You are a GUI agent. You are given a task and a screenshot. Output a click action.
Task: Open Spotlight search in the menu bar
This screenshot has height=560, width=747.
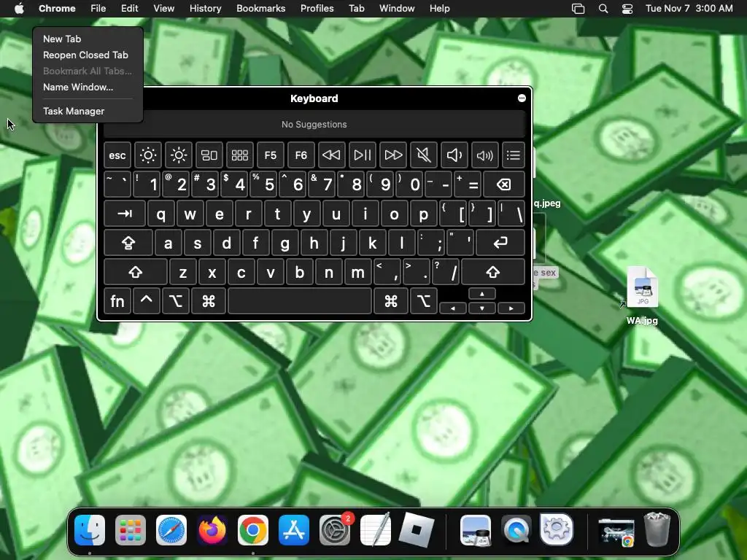(603, 9)
